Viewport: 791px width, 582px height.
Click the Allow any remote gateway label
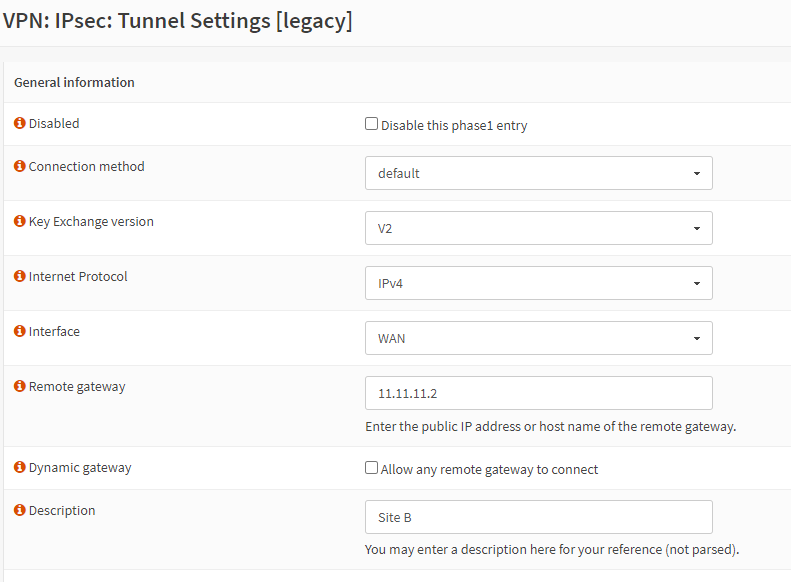[x=490, y=470]
